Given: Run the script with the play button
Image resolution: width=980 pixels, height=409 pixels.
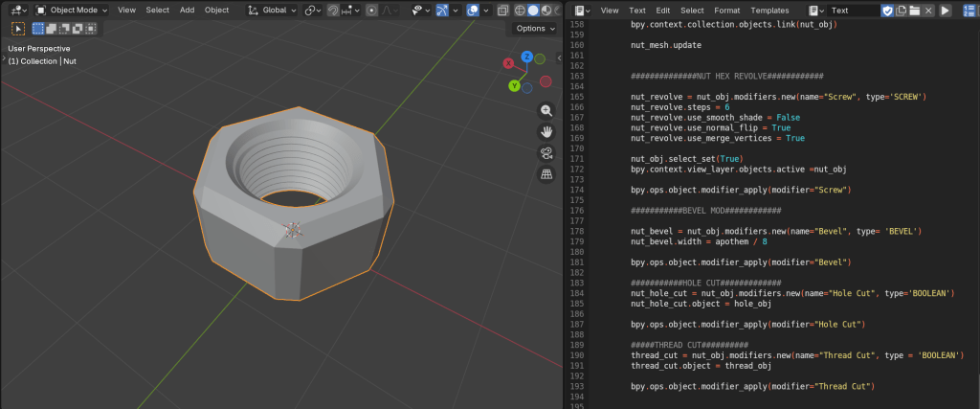Looking at the screenshot, I should point(946,10).
